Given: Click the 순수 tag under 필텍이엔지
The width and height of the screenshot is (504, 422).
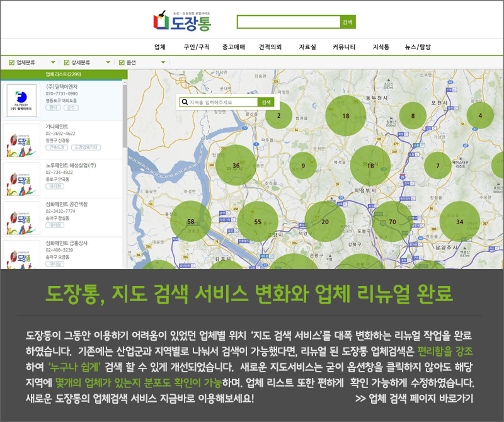Looking at the screenshot, I should tap(71, 108).
